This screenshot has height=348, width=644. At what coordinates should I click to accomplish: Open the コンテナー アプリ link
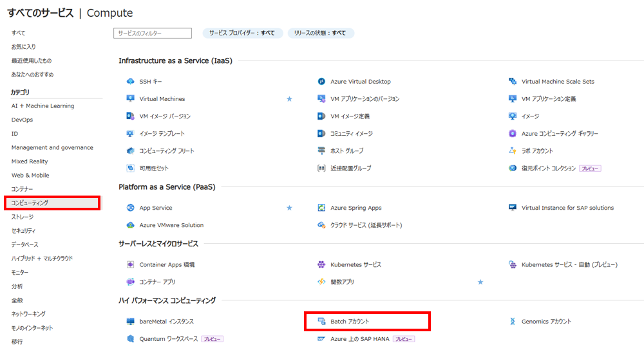pyautogui.click(x=157, y=282)
